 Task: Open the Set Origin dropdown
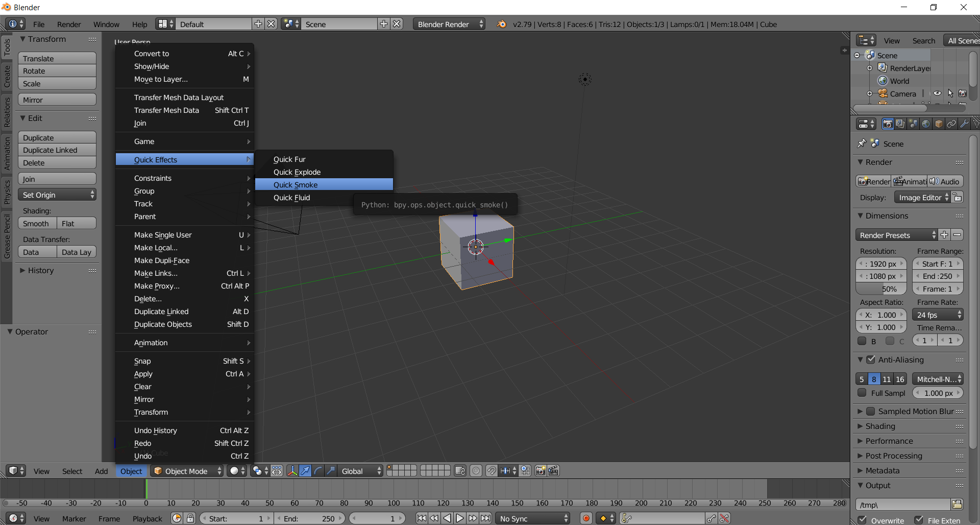57,195
